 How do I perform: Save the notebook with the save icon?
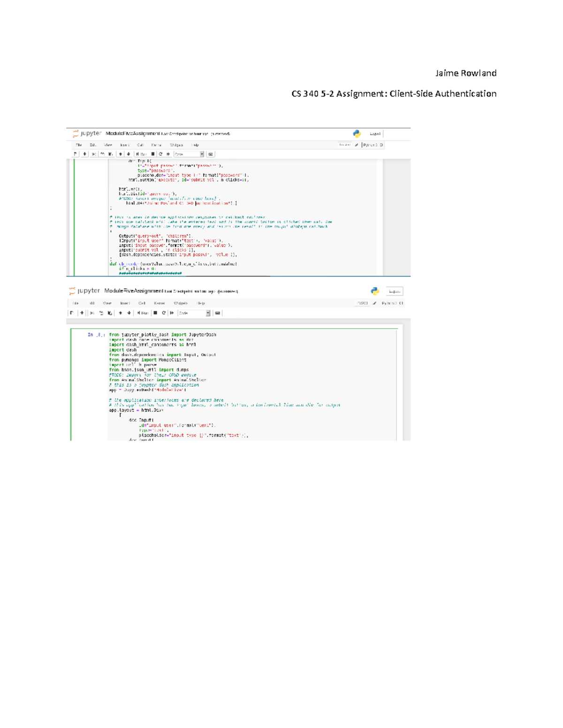[x=75, y=153]
